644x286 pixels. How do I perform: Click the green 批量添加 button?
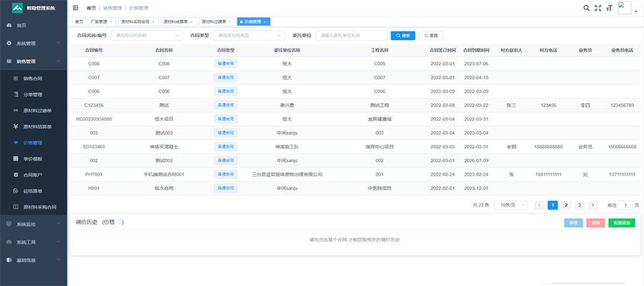tap(622, 223)
